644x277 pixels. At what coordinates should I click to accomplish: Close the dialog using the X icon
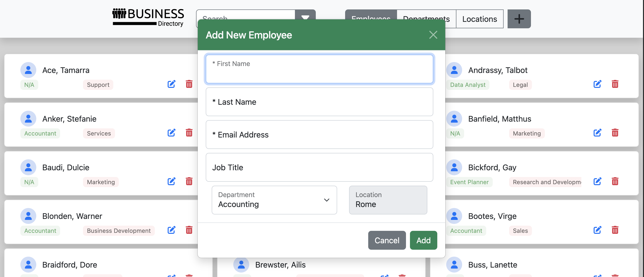tap(433, 35)
